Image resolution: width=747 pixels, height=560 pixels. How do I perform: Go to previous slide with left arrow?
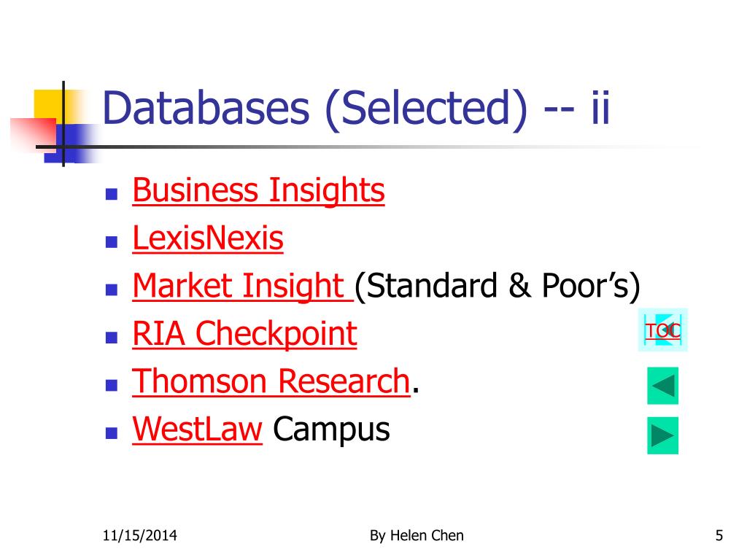click(x=662, y=386)
